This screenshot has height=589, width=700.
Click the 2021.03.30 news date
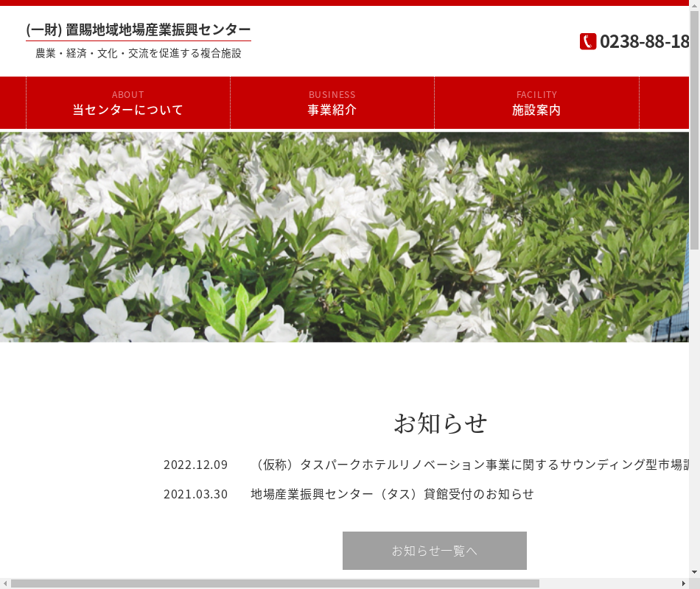coord(195,494)
